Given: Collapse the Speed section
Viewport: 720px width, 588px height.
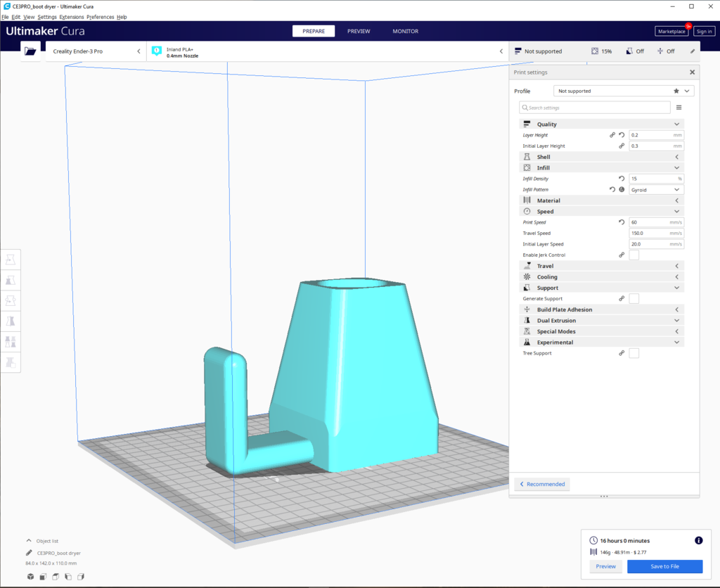Looking at the screenshot, I should 602,211.
